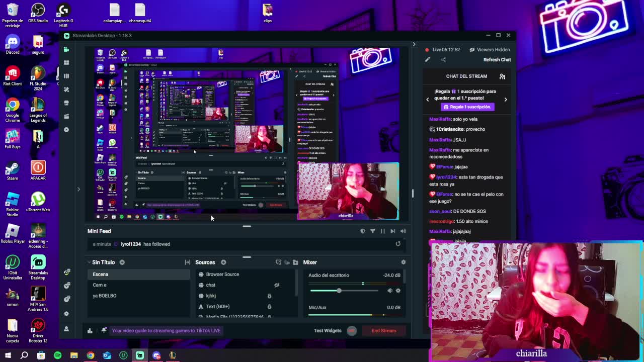Screen dimensions: 644x362
Task: Open the Mixer advanced settings gear
Action: pos(403,262)
